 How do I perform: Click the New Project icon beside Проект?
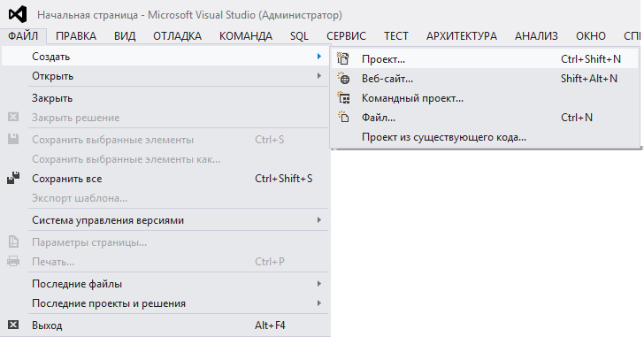pos(343,58)
